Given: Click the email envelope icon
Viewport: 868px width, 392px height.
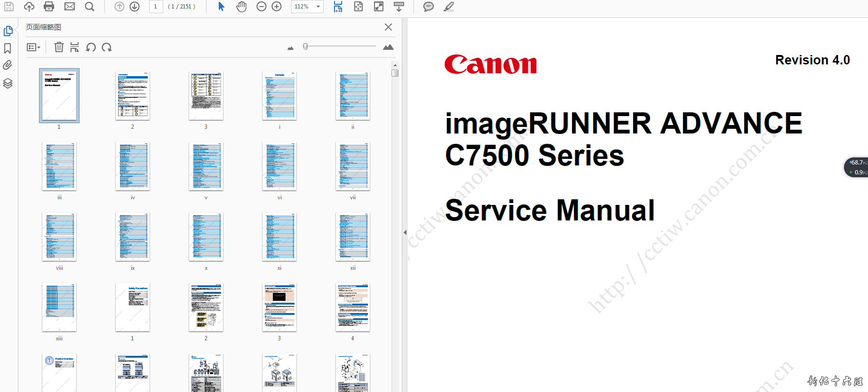Looking at the screenshot, I should pyautogui.click(x=70, y=7).
